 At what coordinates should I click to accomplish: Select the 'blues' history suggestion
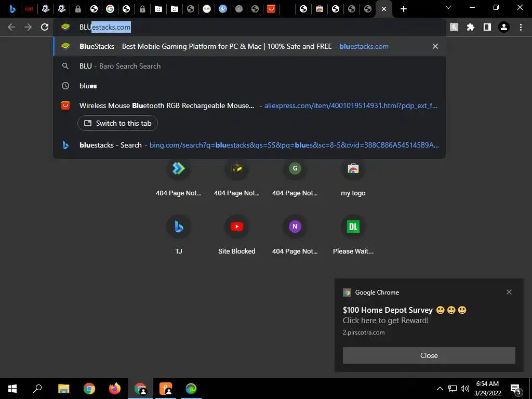(249, 86)
